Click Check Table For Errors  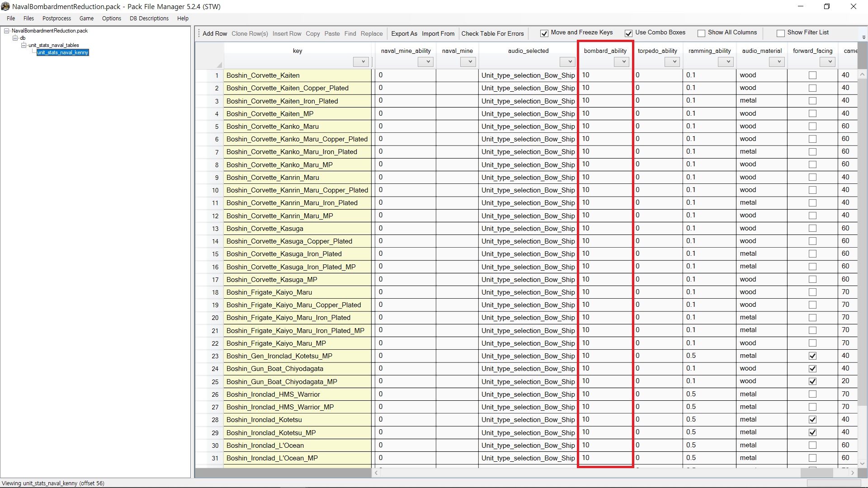tap(492, 33)
